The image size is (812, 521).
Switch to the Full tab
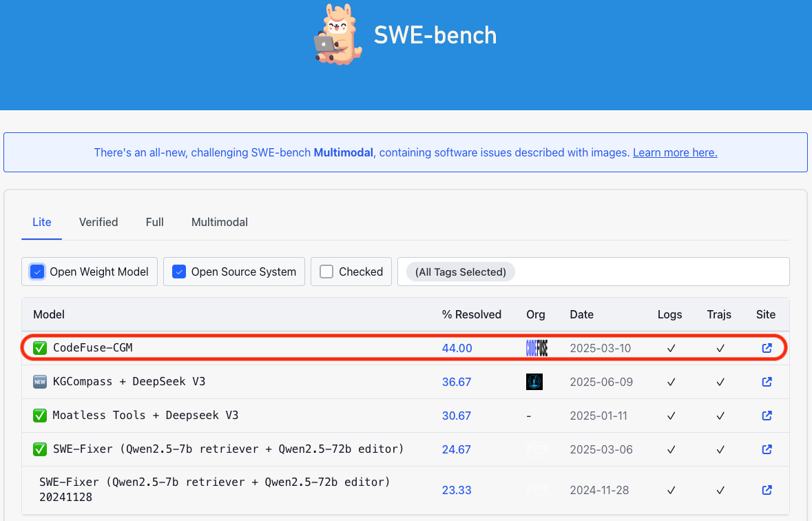(x=154, y=222)
